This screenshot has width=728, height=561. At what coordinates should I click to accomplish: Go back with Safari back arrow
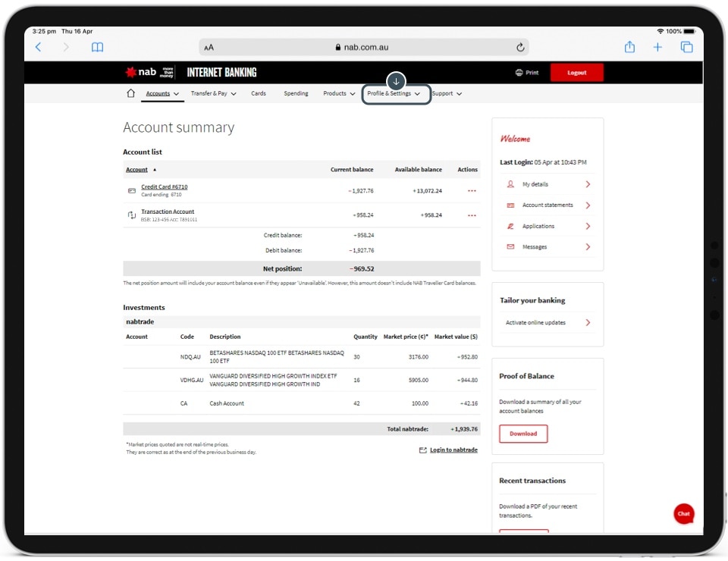click(x=39, y=47)
